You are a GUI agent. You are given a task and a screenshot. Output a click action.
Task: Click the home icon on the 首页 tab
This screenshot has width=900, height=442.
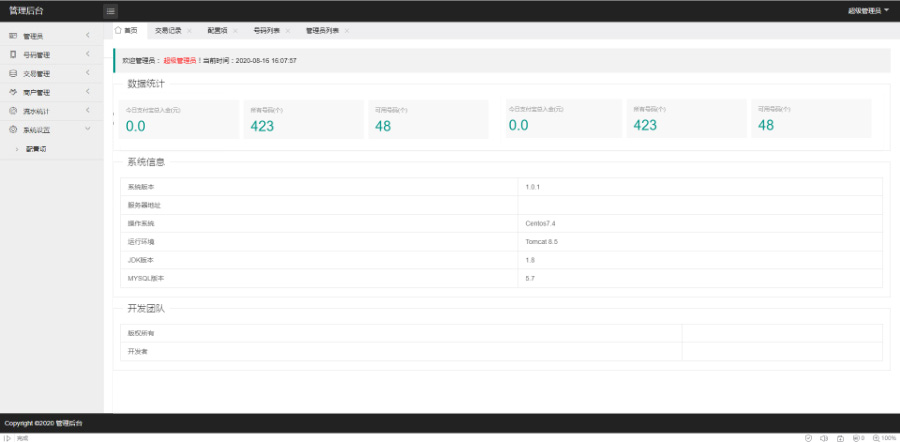pyautogui.click(x=119, y=30)
